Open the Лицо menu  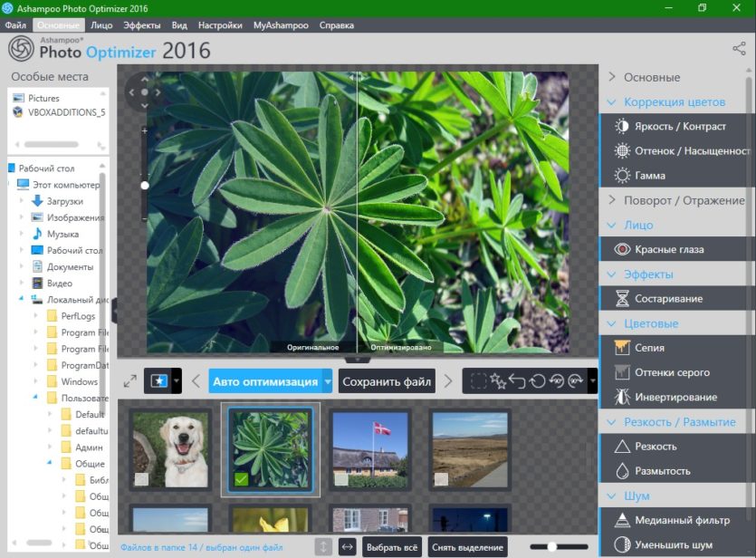tap(101, 25)
